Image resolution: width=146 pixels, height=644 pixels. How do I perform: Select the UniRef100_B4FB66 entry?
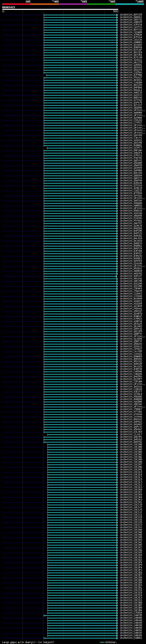131,87
